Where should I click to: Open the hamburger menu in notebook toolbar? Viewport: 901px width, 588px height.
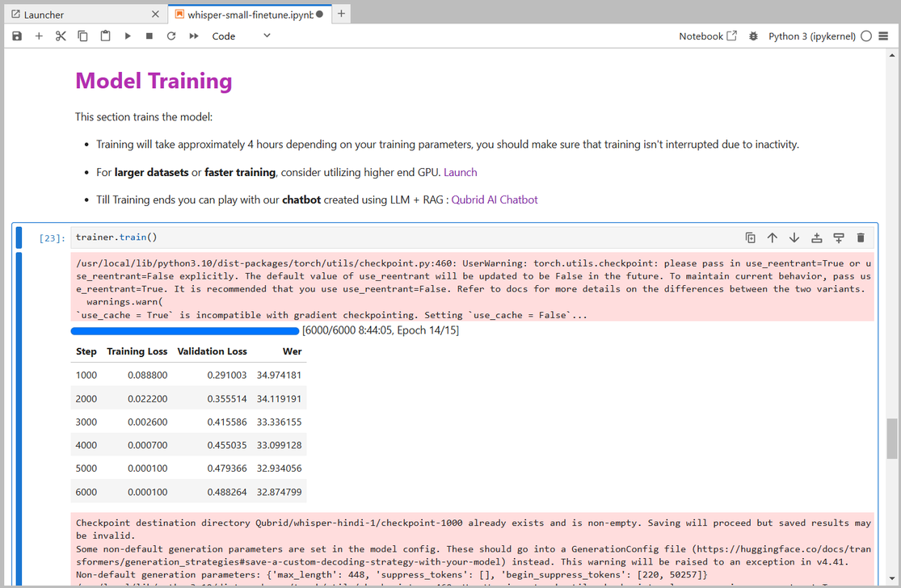884,36
